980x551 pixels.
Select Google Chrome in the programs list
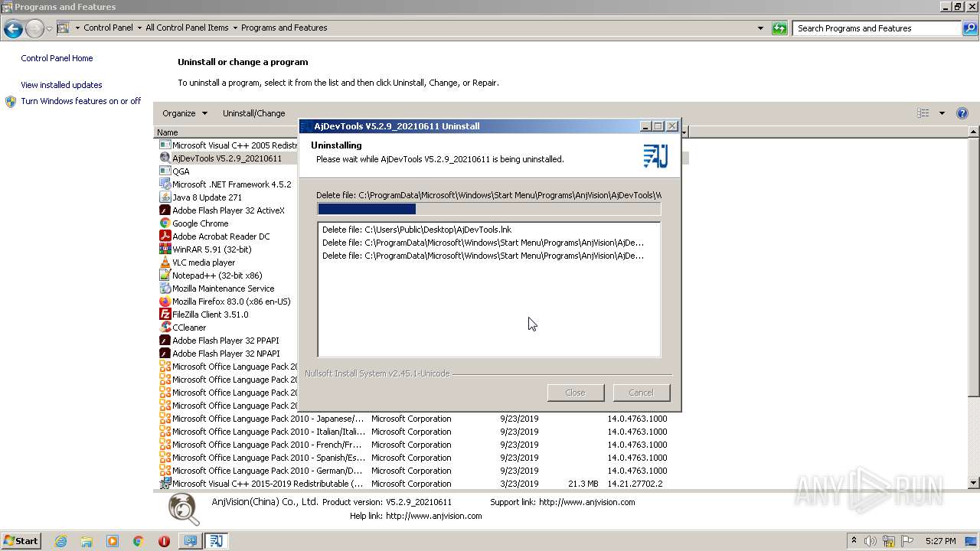coord(200,223)
